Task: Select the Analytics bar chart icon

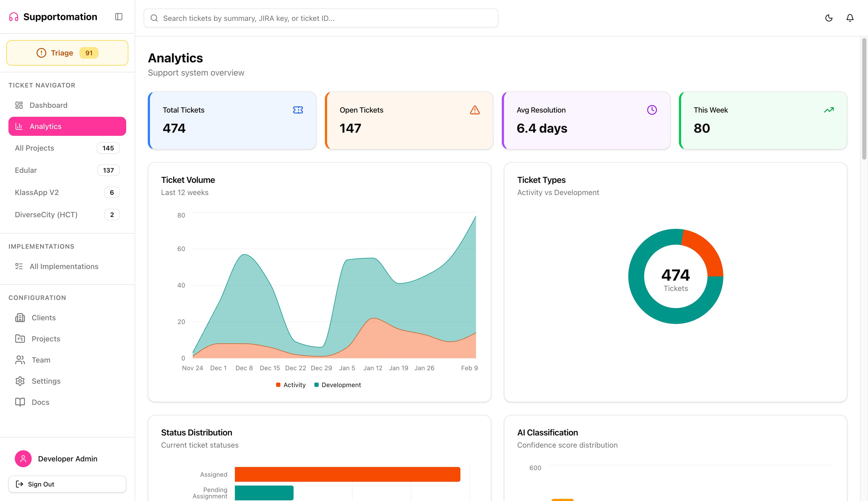Action: 20,126
